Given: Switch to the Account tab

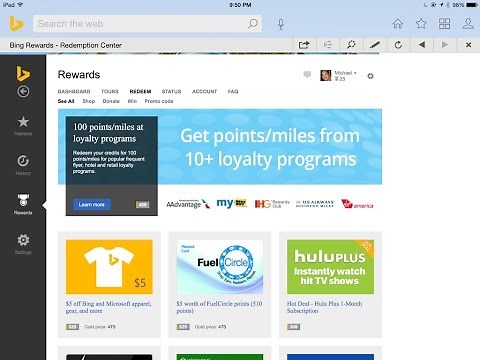Looking at the screenshot, I should 204,91.
